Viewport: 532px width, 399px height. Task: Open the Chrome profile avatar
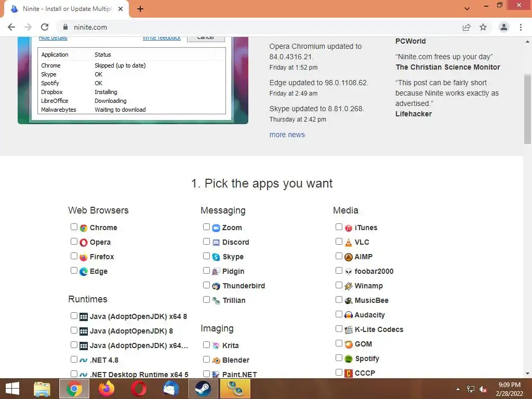click(x=504, y=27)
